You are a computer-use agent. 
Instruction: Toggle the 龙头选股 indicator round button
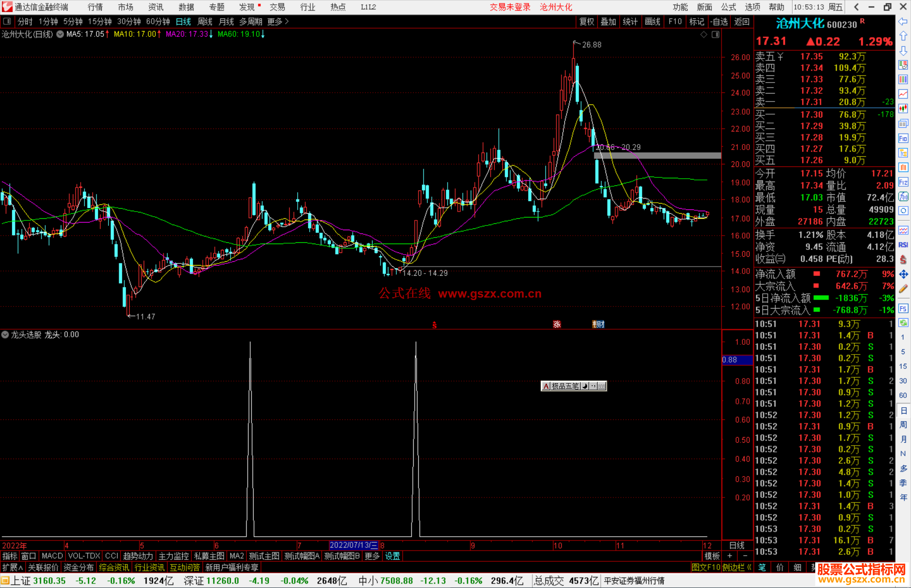pyautogui.click(x=5, y=335)
